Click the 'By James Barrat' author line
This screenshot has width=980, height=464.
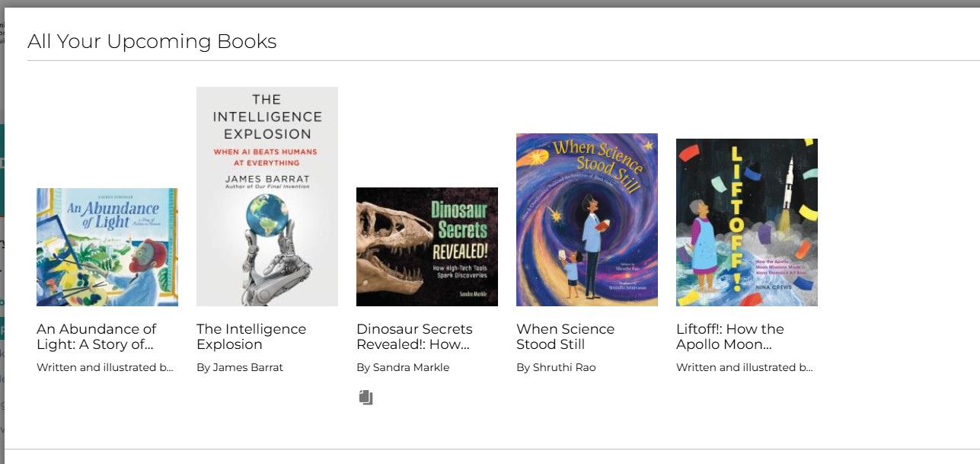tap(240, 367)
